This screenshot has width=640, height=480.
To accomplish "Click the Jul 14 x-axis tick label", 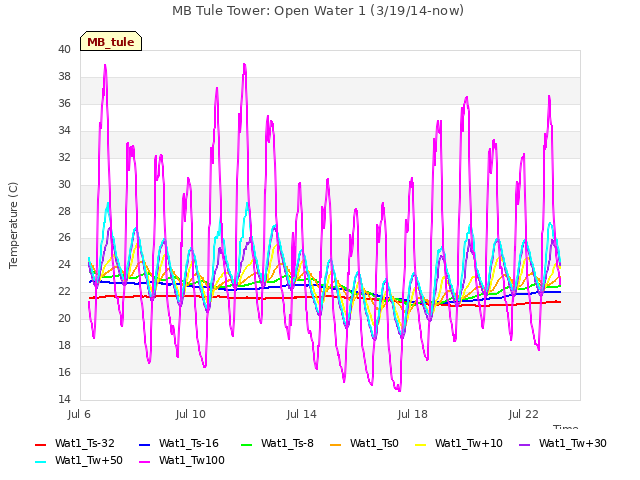I will pos(302,414).
